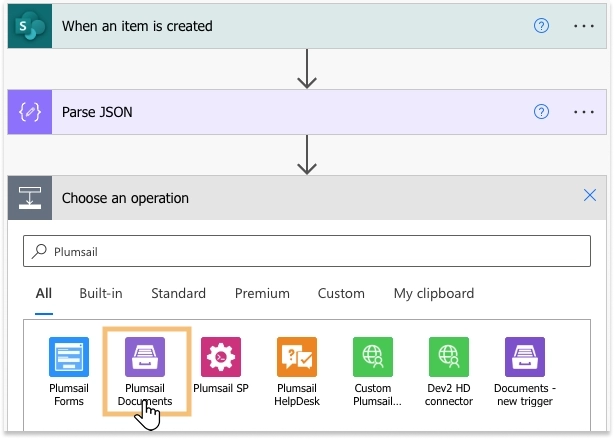Viewport: 614px width, 439px height.
Task: Open more options menu for Parse JSON
Action: (x=584, y=112)
